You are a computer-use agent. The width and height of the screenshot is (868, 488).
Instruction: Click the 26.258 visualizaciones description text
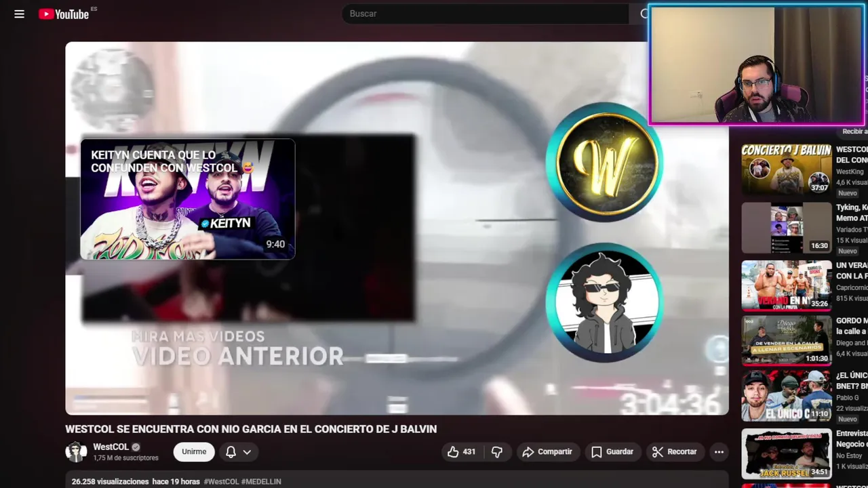(x=110, y=481)
